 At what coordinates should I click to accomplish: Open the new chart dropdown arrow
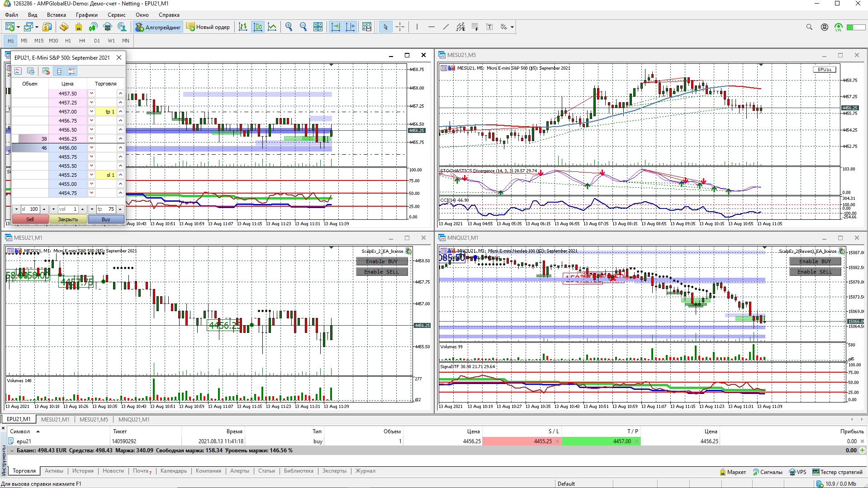(x=18, y=27)
